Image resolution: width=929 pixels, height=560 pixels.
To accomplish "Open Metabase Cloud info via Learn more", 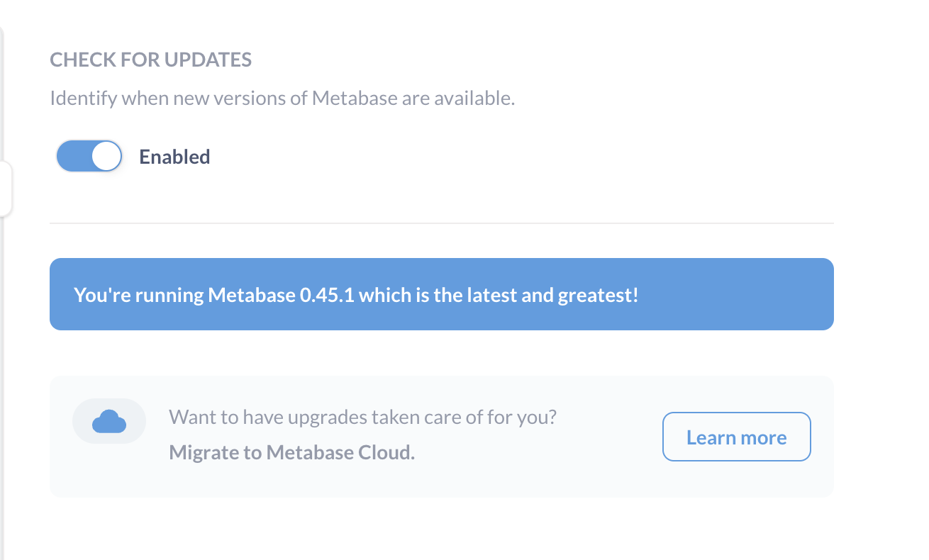I will pyautogui.click(x=736, y=437).
